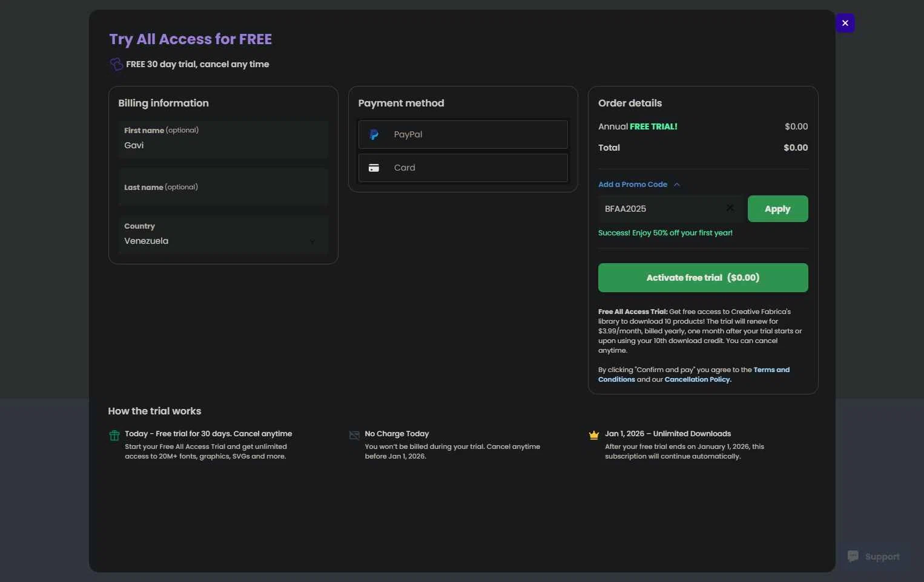Collapse the Add a Promo Code section
The height and width of the screenshot is (582, 924).
pos(639,185)
